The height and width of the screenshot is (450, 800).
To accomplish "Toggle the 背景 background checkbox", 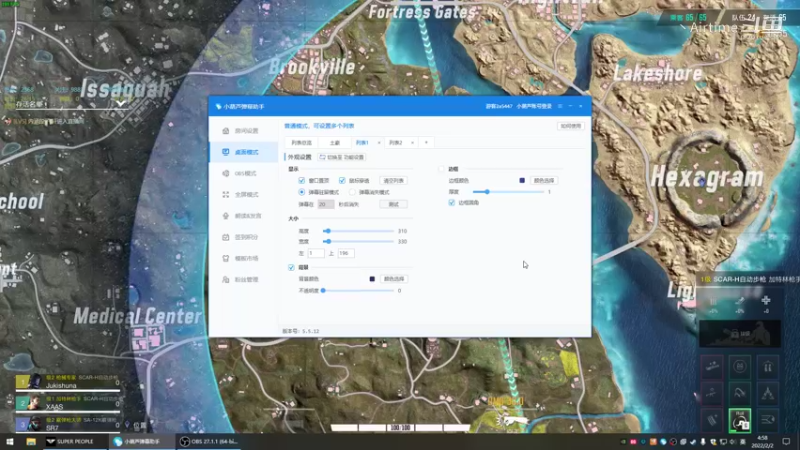I will (291, 267).
